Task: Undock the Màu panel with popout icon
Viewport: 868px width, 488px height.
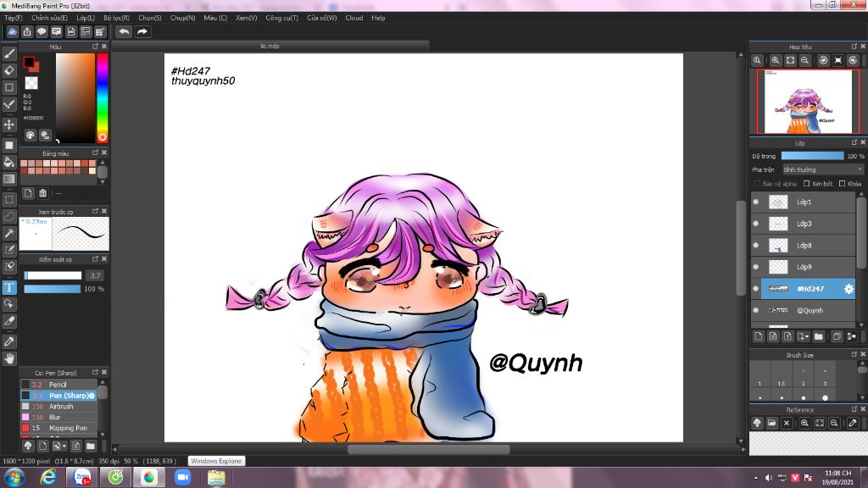Action: pos(95,47)
